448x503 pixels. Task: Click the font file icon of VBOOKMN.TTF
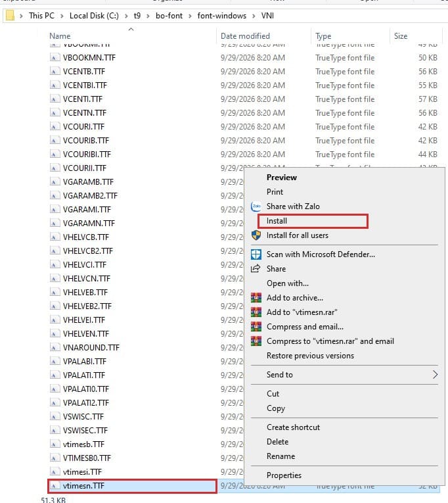pyautogui.click(x=55, y=58)
